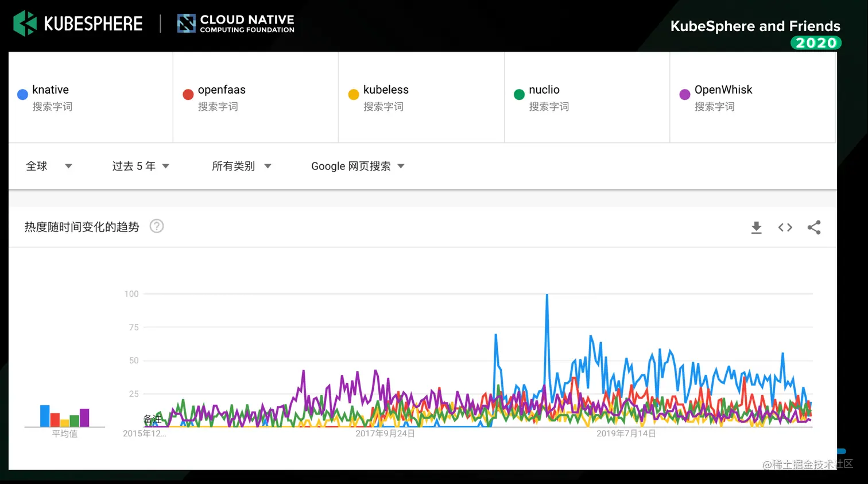Image resolution: width=868 pixels, height=484 pixels.
Task: Click the Cloud Native Computing Foundation logo
Action: pos(235,24)
